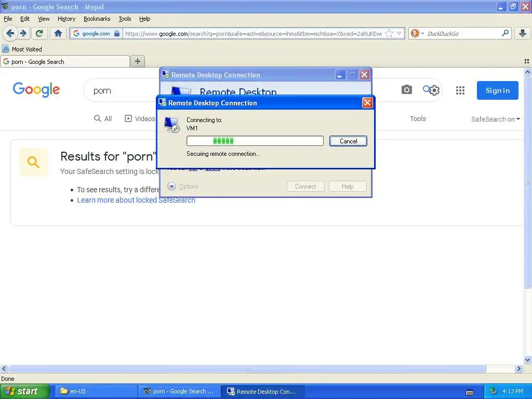Minimize the background Remote Desktop Connection window
Screen dimensions: 532x399
(x=340, y=75)
